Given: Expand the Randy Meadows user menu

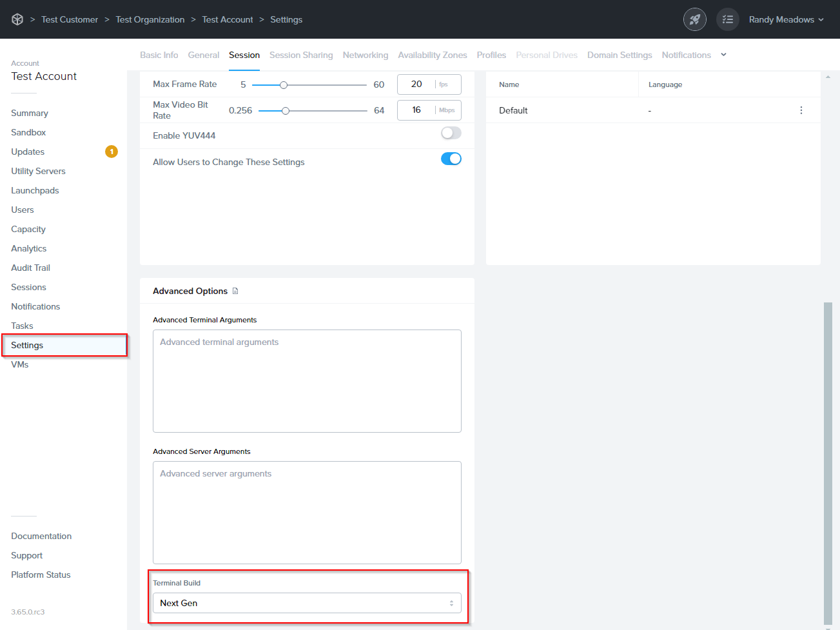Looking at the screenshot, I should (x=786, y=19).
